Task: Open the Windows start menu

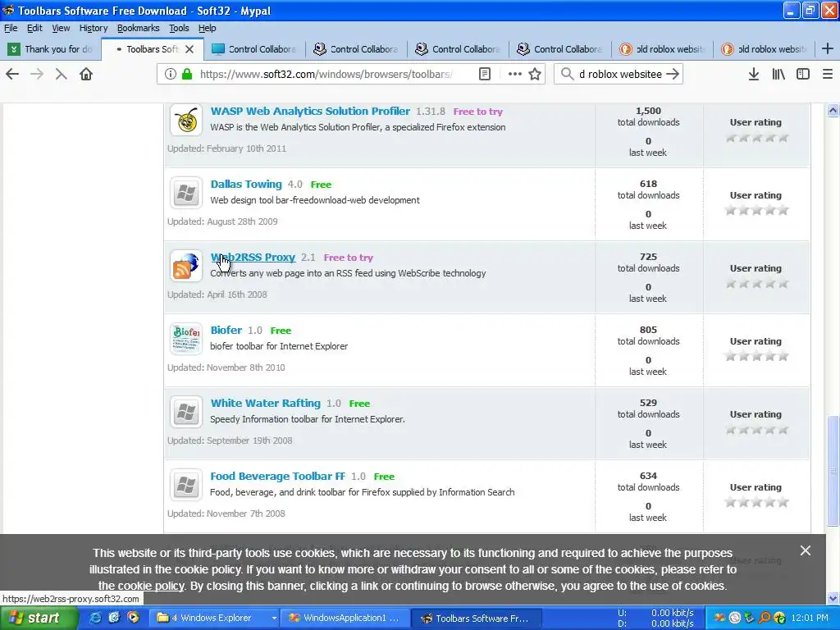Action: click(39, 618)
